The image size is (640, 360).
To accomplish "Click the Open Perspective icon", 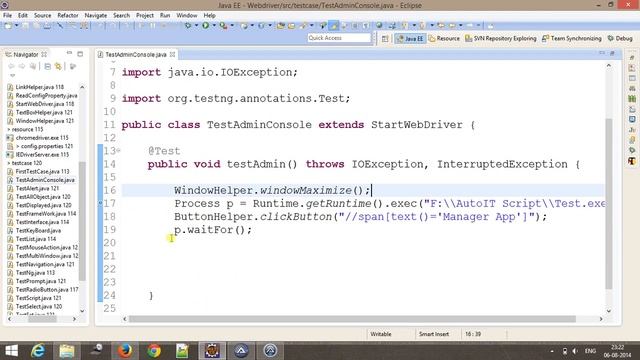I will click(x=384, y=38).
